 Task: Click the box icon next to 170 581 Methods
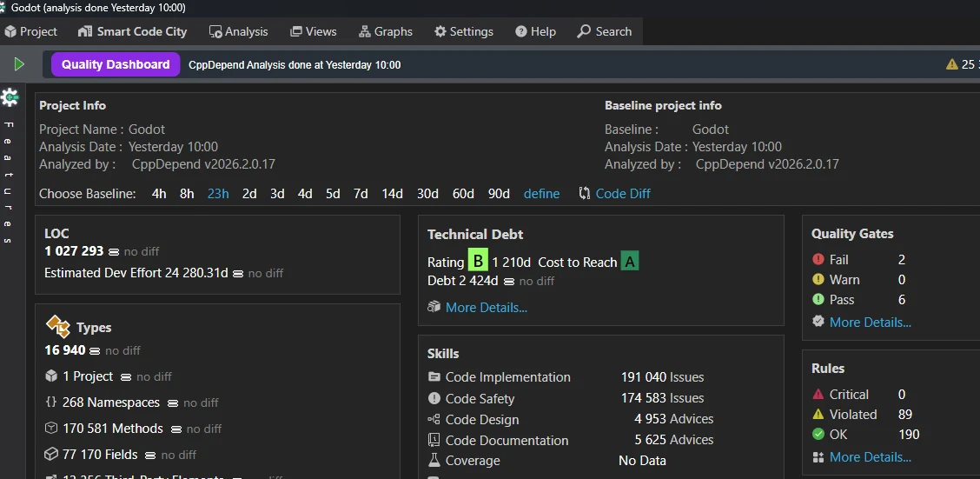(x=51, y=429)
